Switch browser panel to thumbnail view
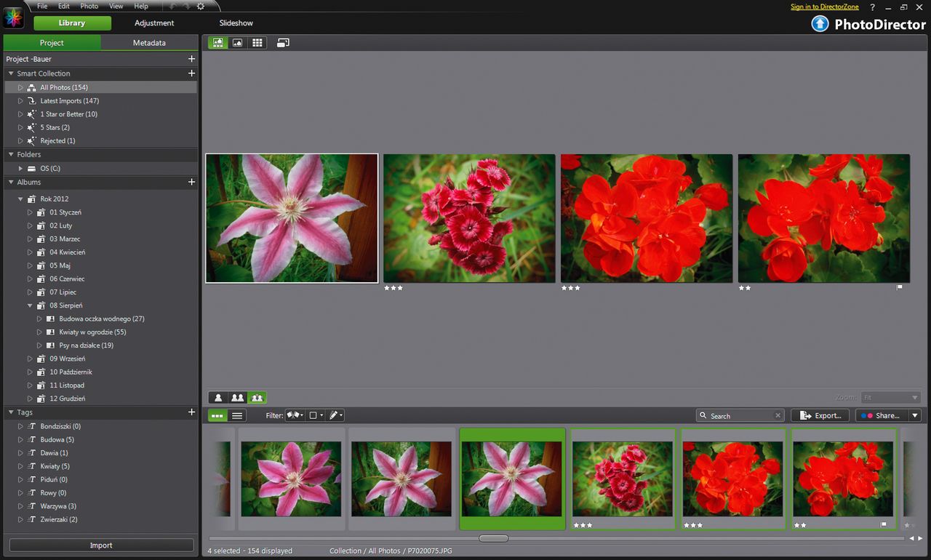 pos(217,415)
